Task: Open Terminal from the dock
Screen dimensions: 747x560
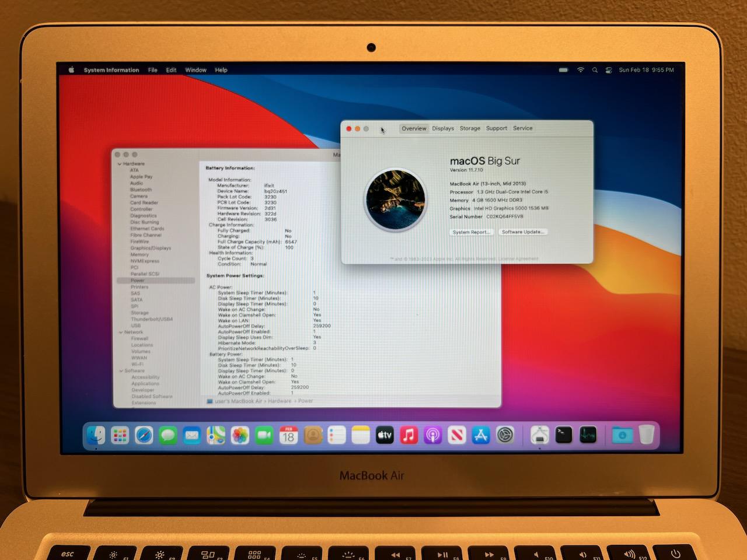Action: pyautogui.click(x=564, y=435)
